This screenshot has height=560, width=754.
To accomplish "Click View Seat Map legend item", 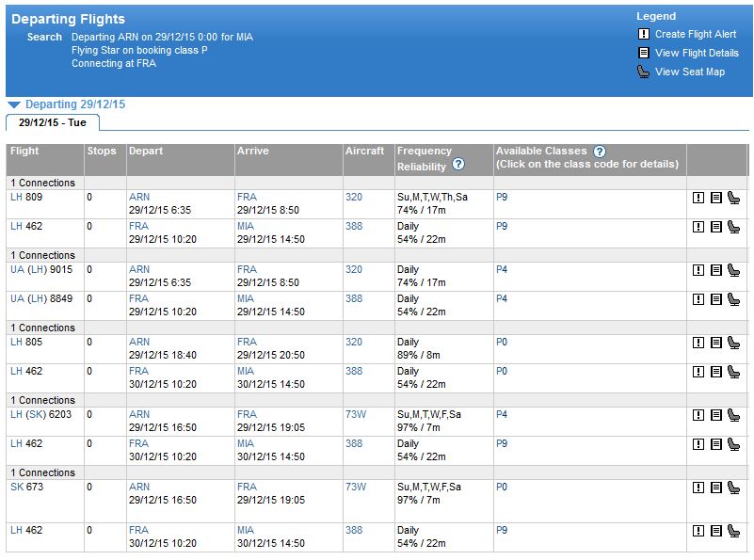I will [689, 72].
